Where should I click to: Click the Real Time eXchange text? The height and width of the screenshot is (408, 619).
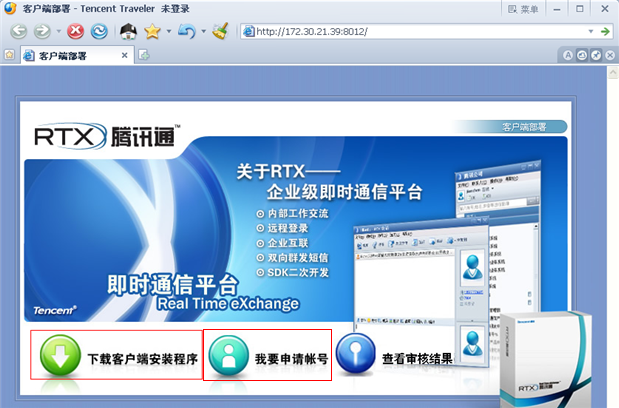(228, 303)
